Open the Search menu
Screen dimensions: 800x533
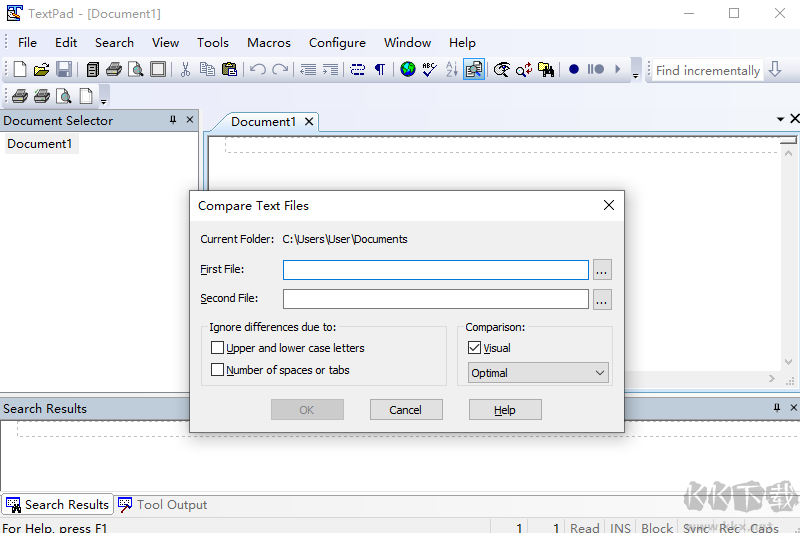pyautogui.click(x=114, y=43)
